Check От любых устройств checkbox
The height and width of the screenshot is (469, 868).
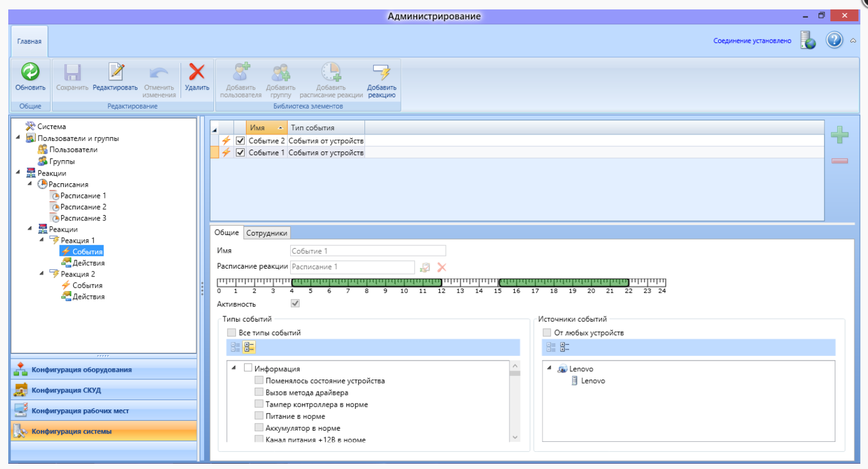tap(547, 333)
